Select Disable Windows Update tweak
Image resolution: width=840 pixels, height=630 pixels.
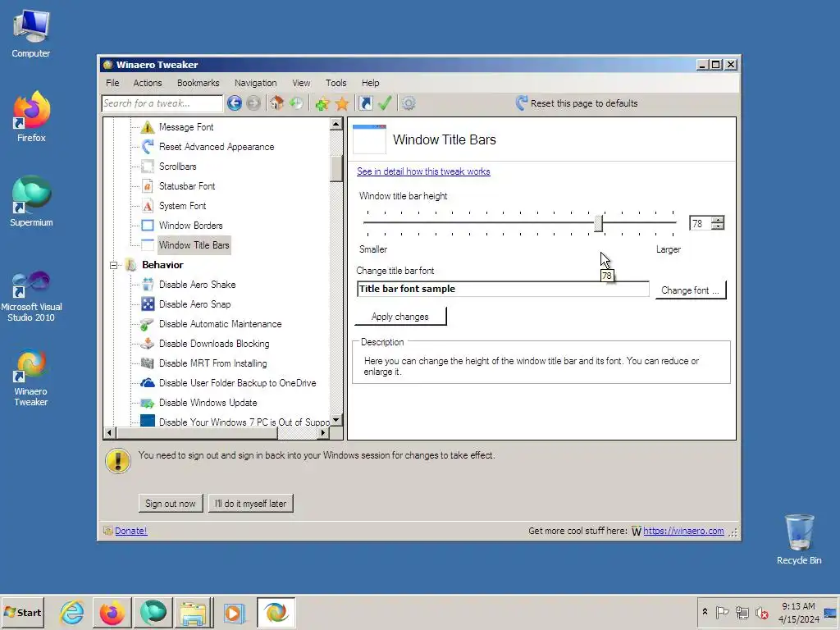[208, 403]
